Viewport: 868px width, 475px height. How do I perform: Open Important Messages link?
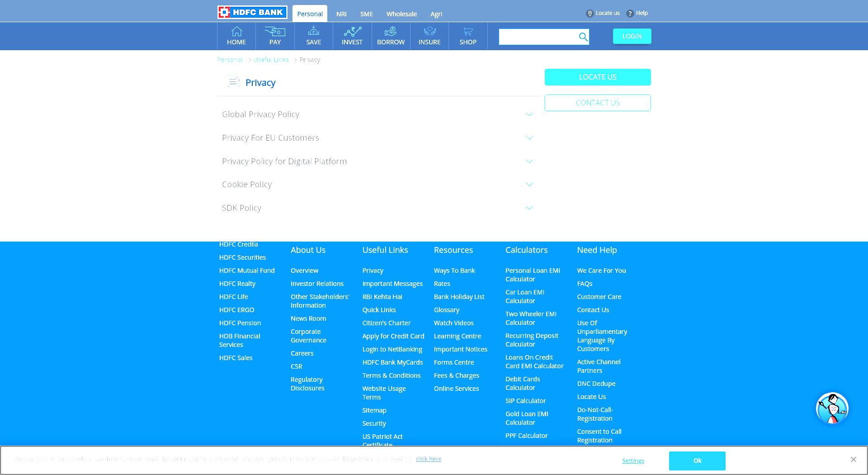[x=392, y=284]
